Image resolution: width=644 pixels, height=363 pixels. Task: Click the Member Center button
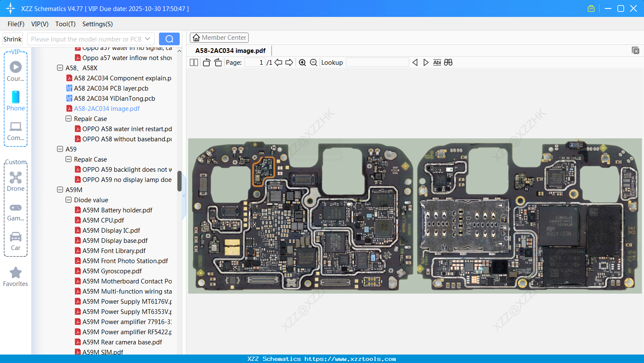tap(219, 38)
